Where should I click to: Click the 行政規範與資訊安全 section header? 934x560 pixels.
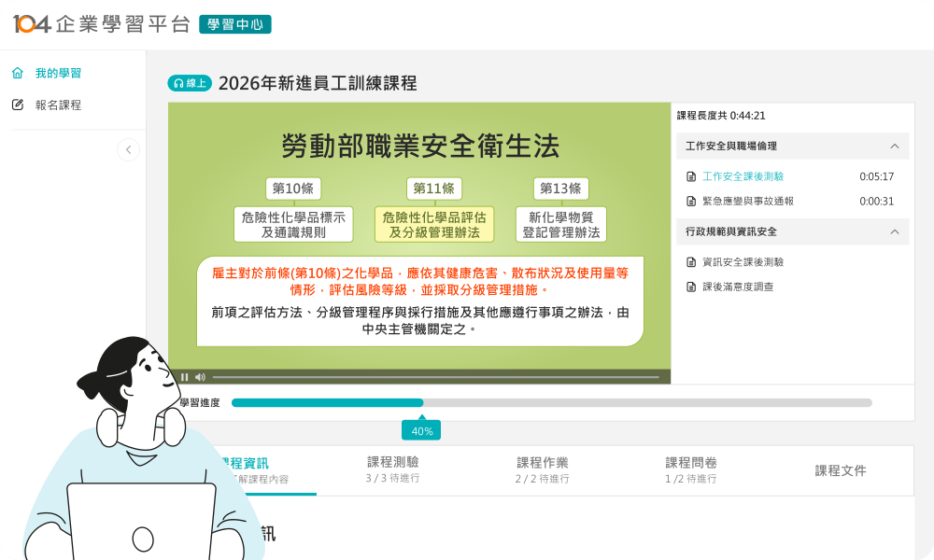click(793, 232)
